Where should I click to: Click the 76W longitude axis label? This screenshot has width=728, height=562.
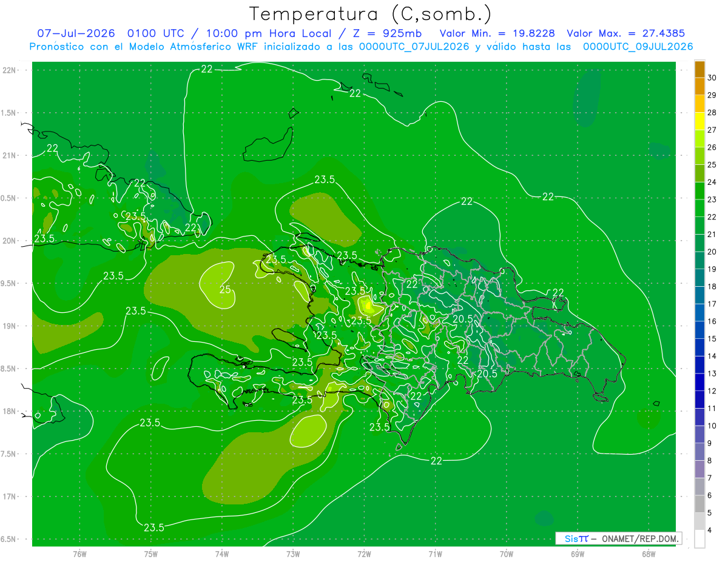click(79, 554)
